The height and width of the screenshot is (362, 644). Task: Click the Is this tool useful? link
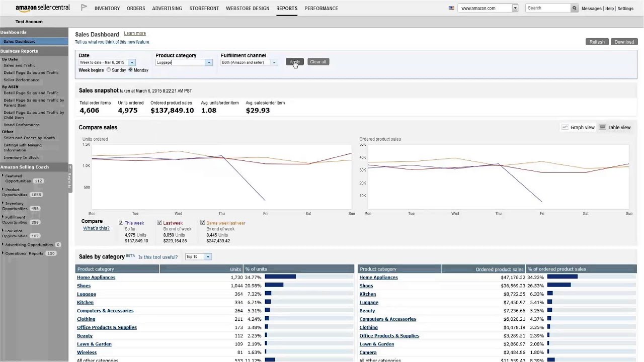click(158, 257)
